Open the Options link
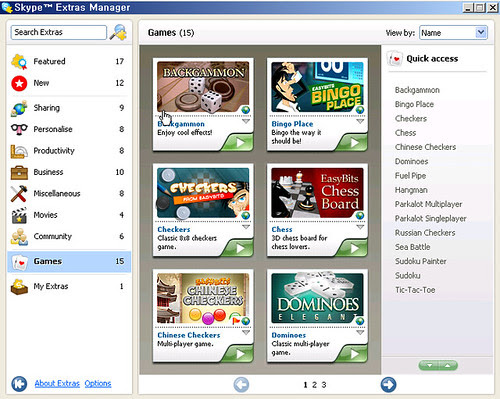 coord(98,384)
